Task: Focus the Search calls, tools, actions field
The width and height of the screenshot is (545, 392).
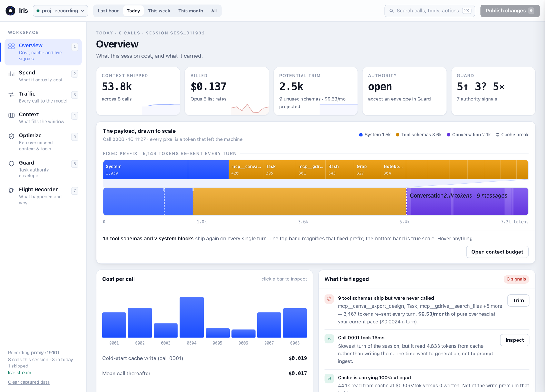Action: 430,11
